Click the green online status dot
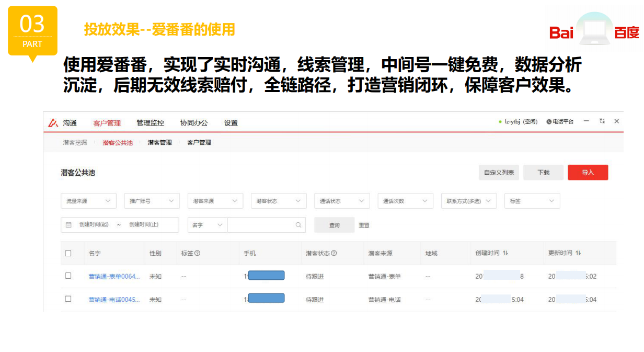The width and height of the screenshot is (644, 352). [x=500, y=121]
